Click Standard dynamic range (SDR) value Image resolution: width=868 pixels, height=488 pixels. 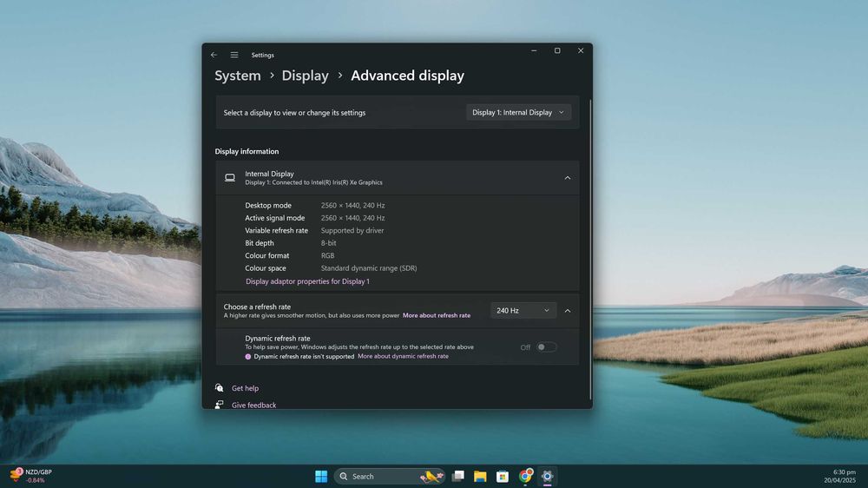pyautogui.click(x=369, y=268)
